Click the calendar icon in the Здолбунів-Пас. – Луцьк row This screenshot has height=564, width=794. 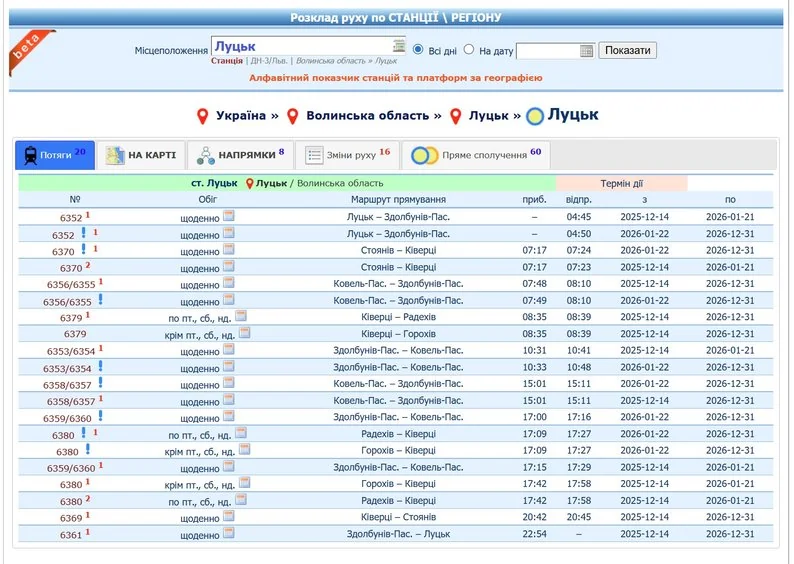pyautogui.click(x=228, y=534)
